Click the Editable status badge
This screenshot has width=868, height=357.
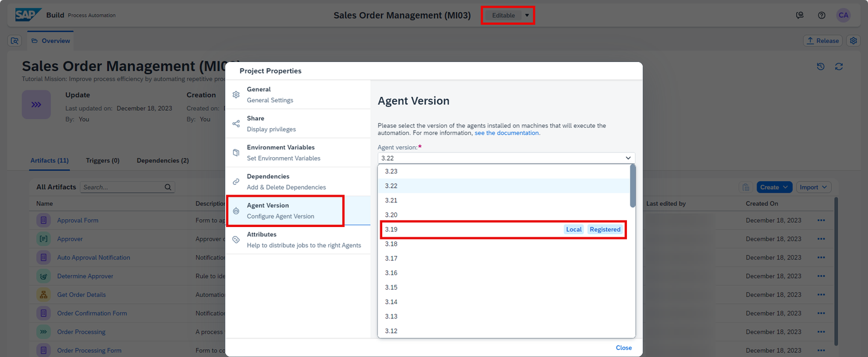(x=503, y=15)
